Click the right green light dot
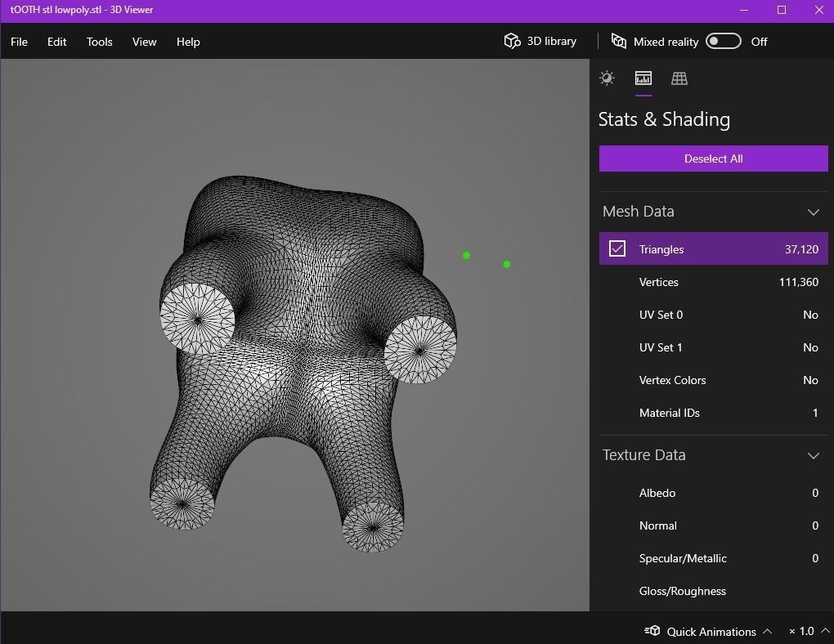Viewport: 834px width, 644px height. (507, 264)
